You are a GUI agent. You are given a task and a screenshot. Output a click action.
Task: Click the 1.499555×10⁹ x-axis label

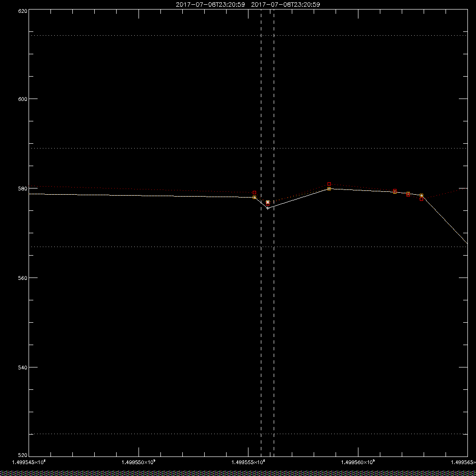point(248,462)
